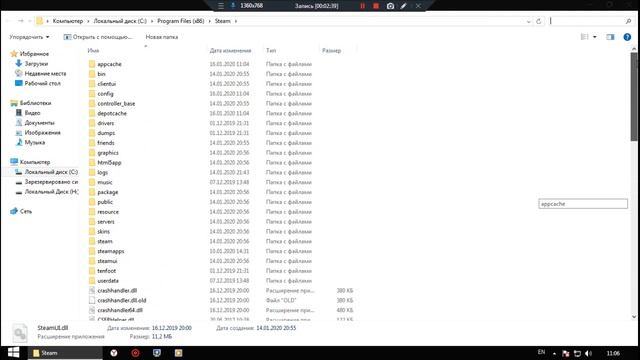Select the Сеть network node
Viewport: 640px width, 360px height.
[26, 211]
